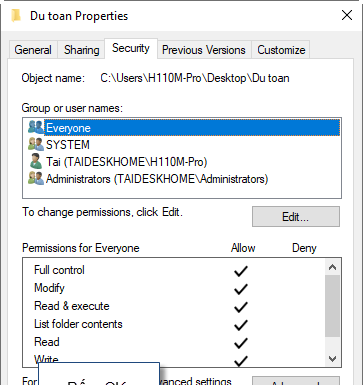
Task: Click the Read & execute permission
Action: pos(173,306)
